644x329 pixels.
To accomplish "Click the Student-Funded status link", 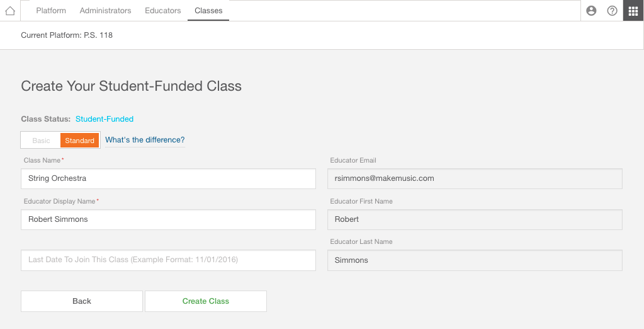I will pyautogui.click(x=105, y=119).
